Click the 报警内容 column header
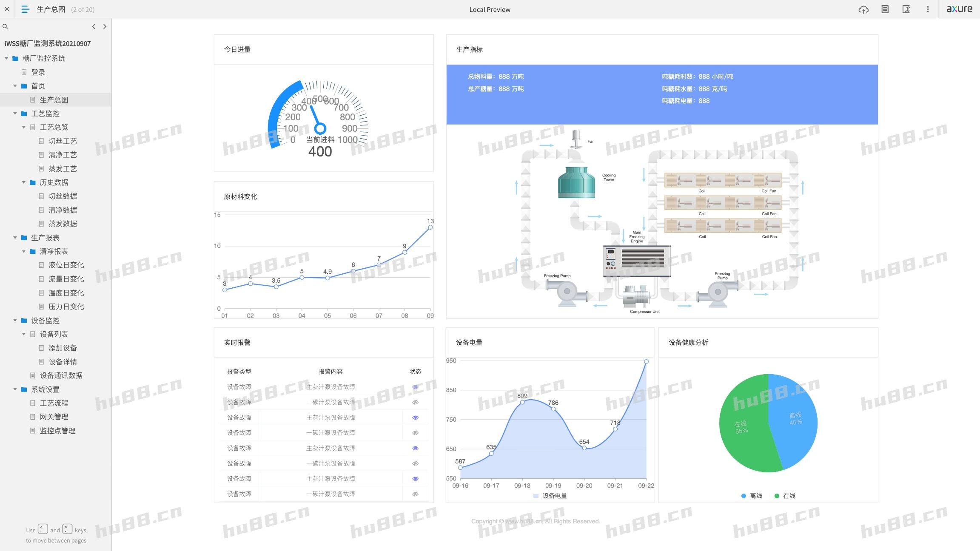Screen dimensions: 980x551 (330, 372)
